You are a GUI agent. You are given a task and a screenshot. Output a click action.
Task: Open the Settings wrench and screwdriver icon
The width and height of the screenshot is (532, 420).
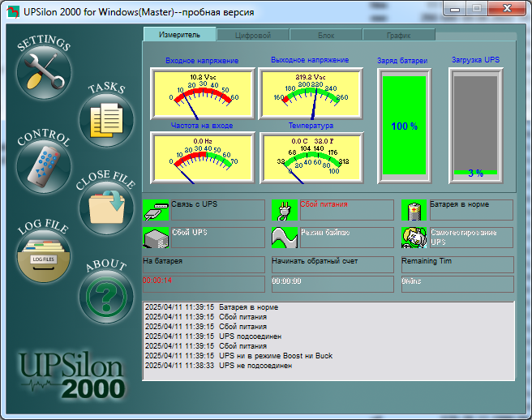(44, 72)
